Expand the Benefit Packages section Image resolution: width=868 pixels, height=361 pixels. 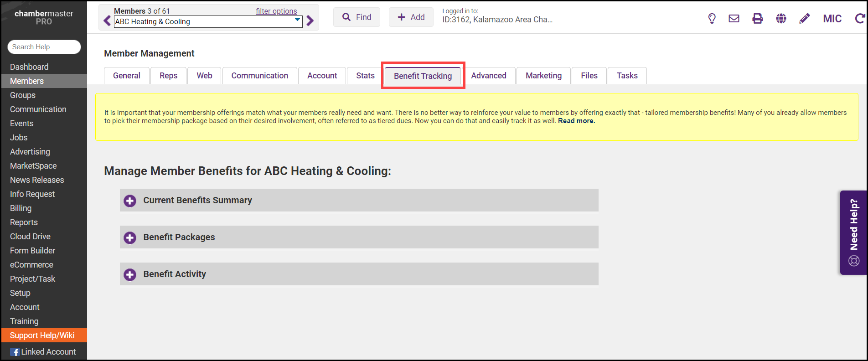(x=130, y=238)
